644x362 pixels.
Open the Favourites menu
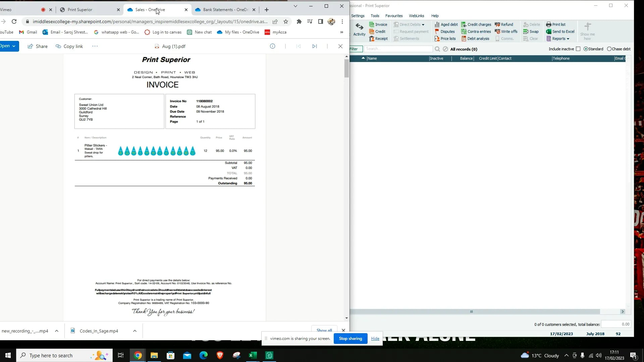click(394, 16)
